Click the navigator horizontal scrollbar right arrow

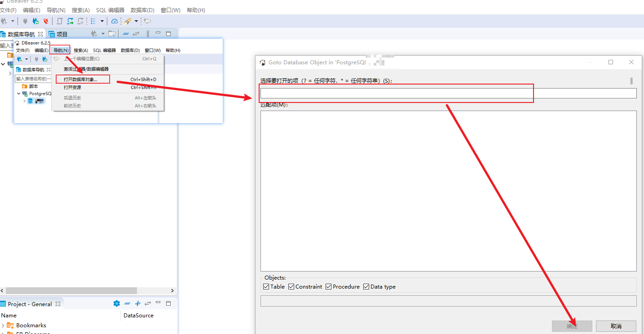coord(172,291)
